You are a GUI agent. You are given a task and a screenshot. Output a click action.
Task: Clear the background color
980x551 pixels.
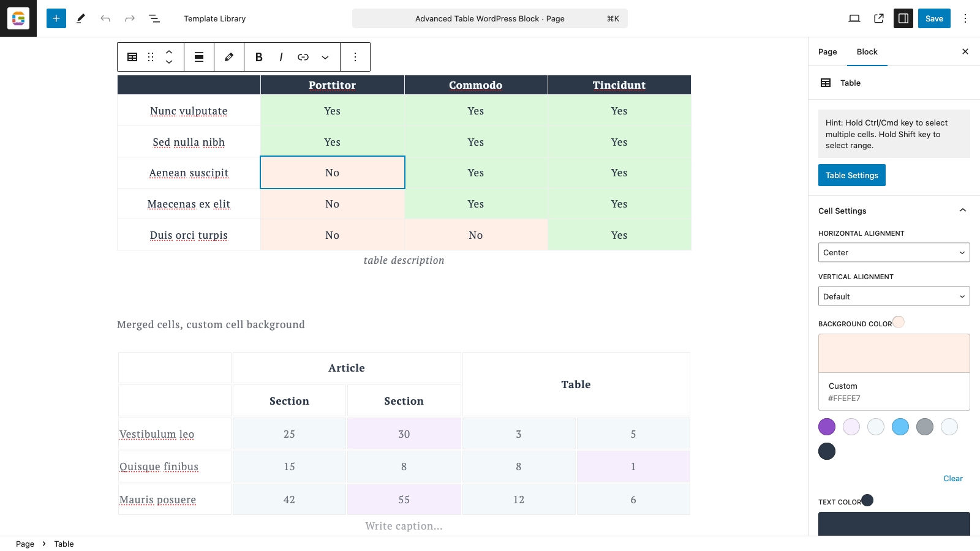pyautogui.click(x=952, y=479)
